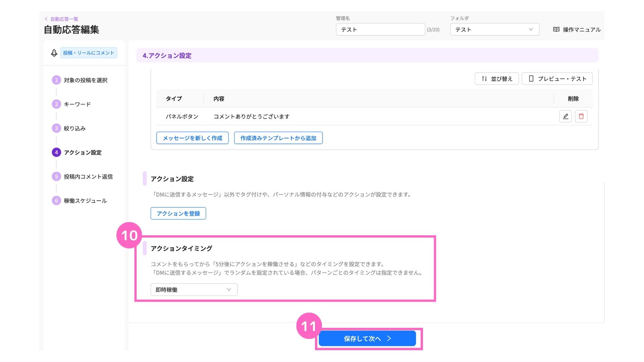Click step 1 circle icon in sidebar

pos(56,80)
